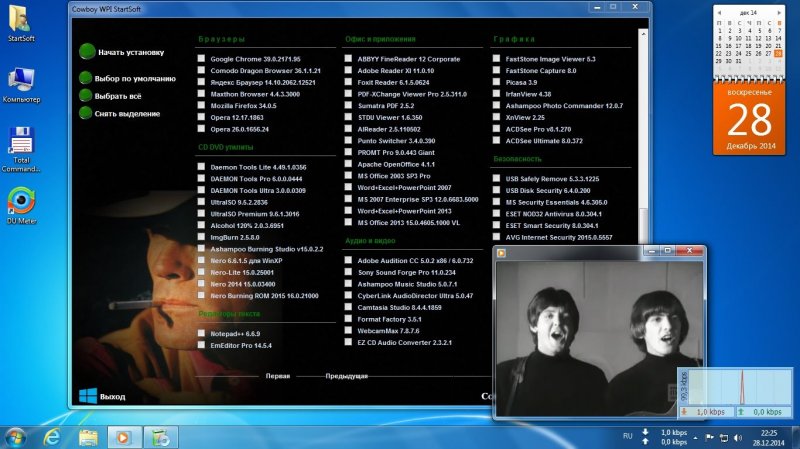Screen dimensions: 800x449
Task: Tick Camtasia Studio 8.4.4.1859 checkbox
Action: tap(348, 307)
